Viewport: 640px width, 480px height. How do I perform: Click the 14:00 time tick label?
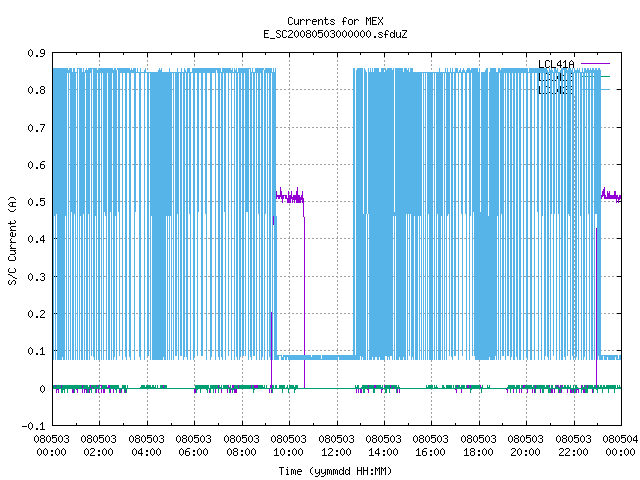[x=384, y=452]
